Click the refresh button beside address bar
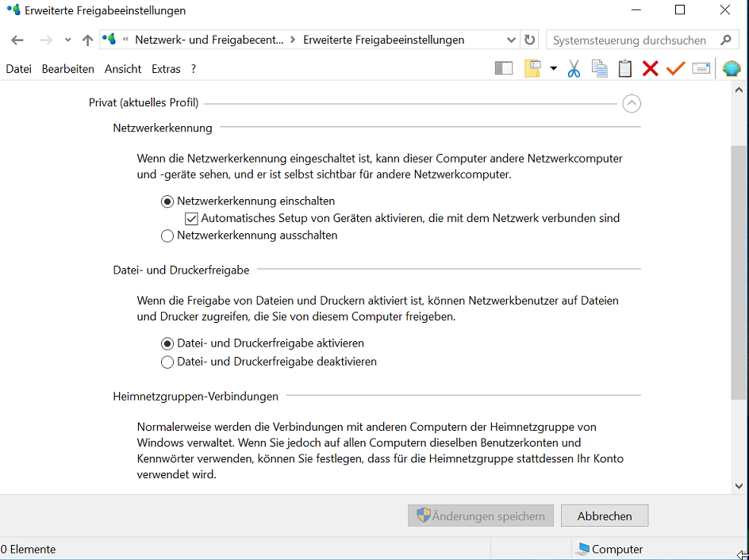The height and width of the screenshot is (560, 749). pos(529,40)
